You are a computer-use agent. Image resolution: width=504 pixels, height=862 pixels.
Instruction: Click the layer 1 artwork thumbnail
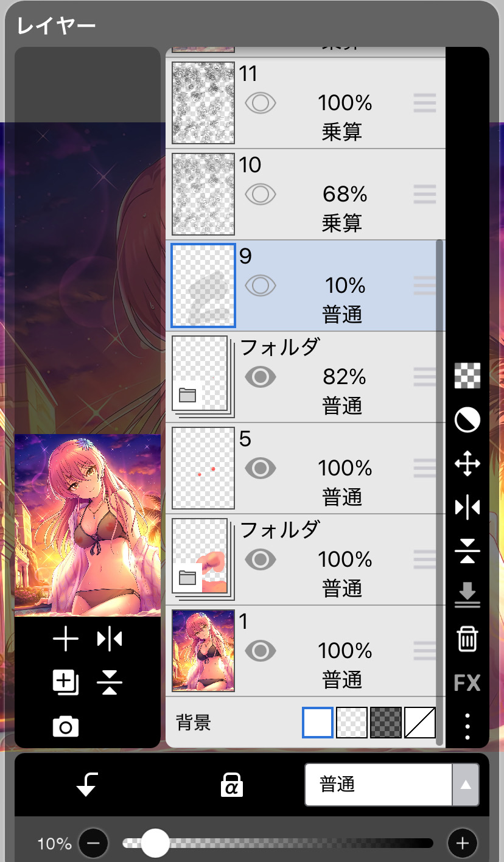click(x=203, y=651)
